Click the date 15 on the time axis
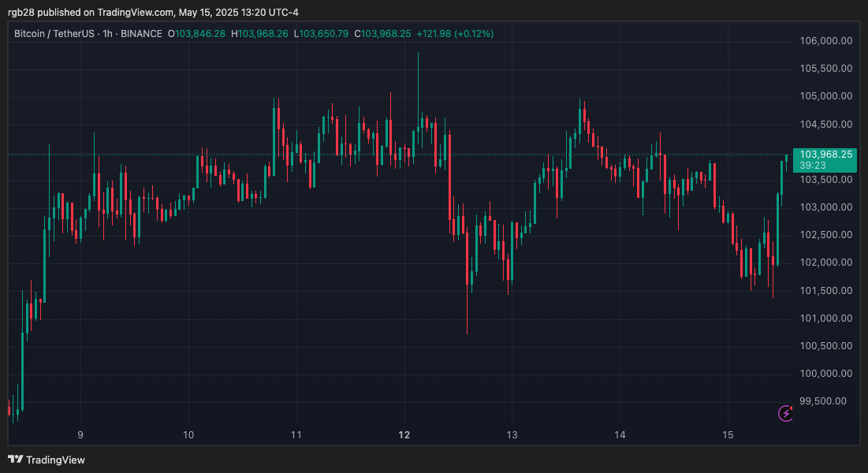The height and width of the screenshot is (473, 868). 726,434
